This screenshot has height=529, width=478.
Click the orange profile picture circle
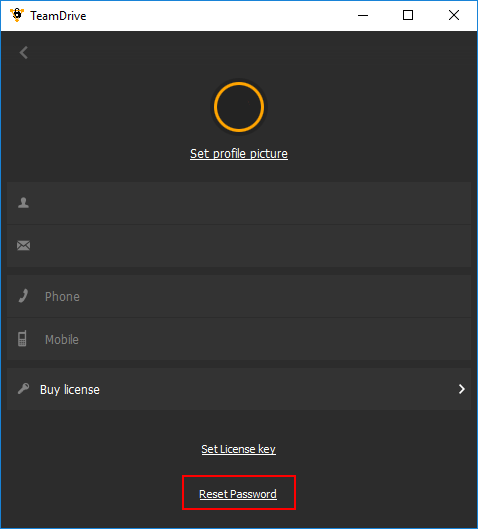click(x=239, y=107)
